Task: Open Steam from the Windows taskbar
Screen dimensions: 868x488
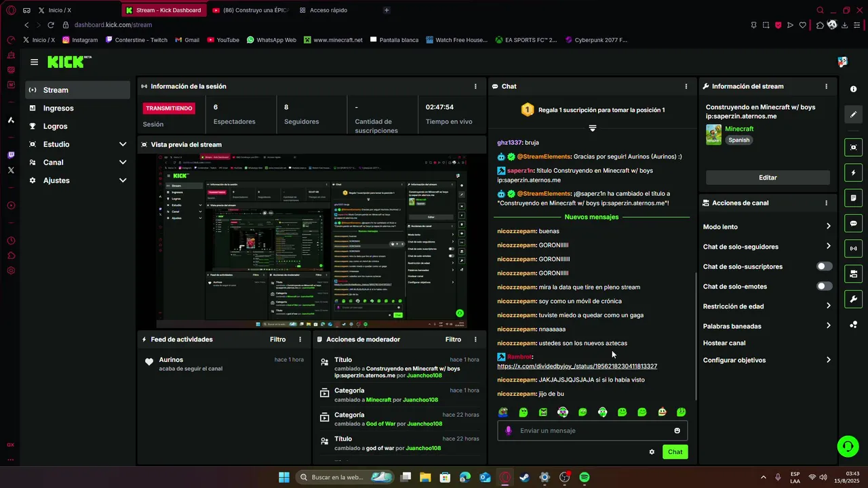Action: [x=524, y=477]
